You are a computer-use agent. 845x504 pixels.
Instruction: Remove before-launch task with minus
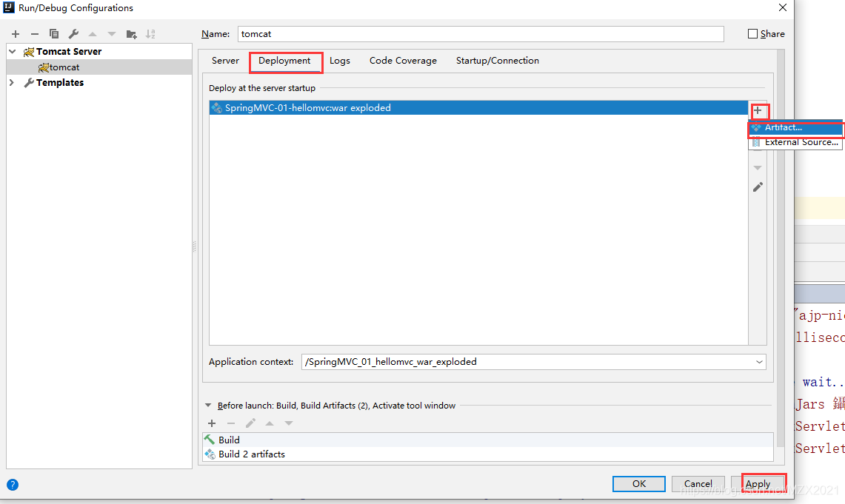click(x=230, y=423)
